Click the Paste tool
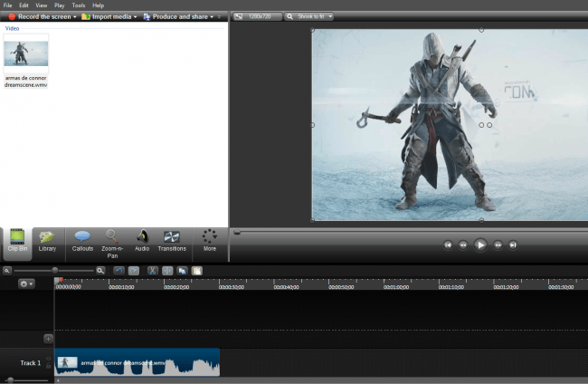 pyautogui.click(x=197, y=271)
